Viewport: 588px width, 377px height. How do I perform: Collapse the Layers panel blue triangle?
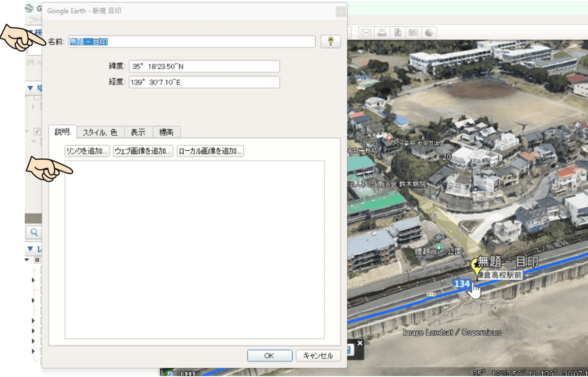click(x=30, y=249)
